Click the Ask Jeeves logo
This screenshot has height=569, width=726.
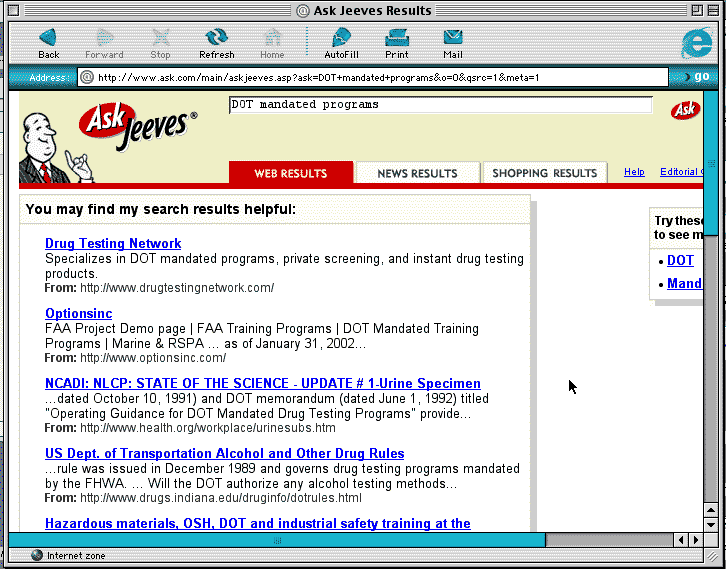coord(137,127)
